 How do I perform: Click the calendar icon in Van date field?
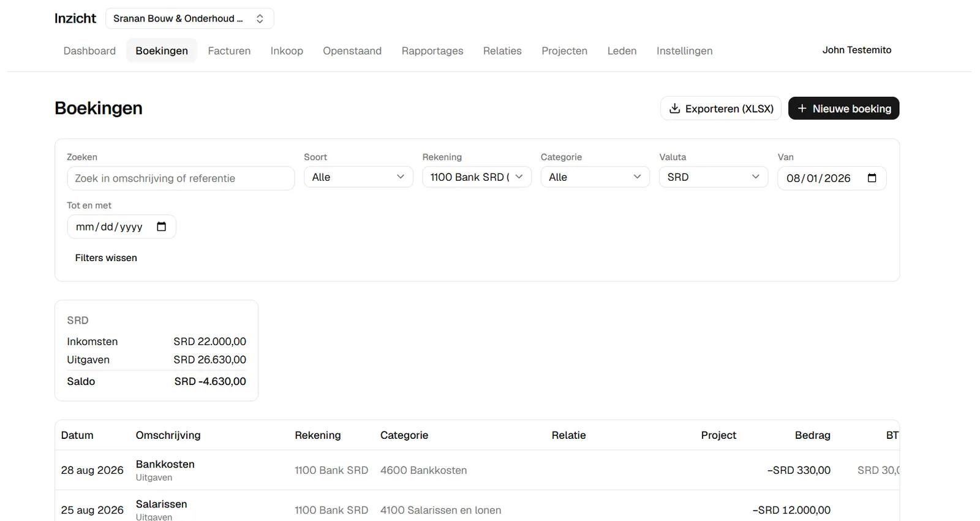point(872,178)
